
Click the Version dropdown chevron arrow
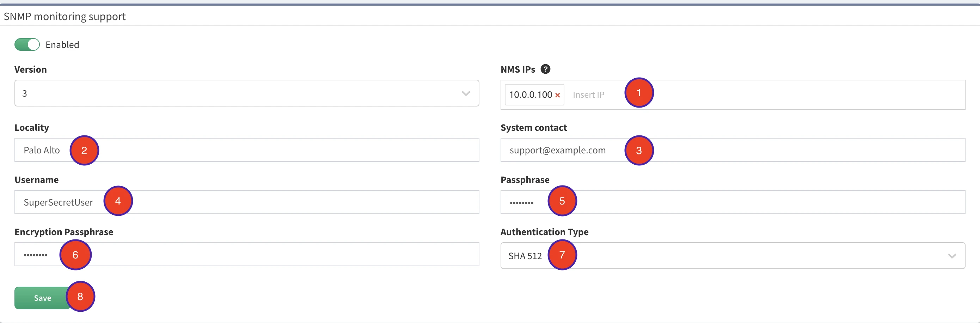click(x=466, y=93)
